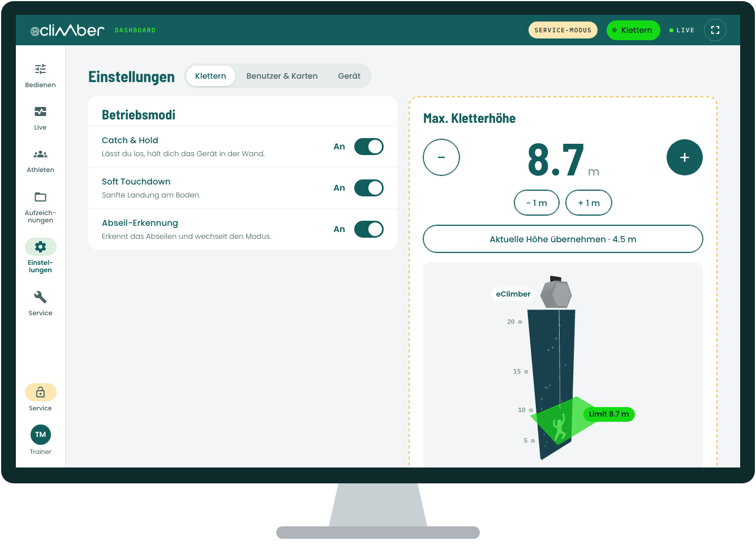Click the LIVE indicator in header

click(x=682, y=30)
